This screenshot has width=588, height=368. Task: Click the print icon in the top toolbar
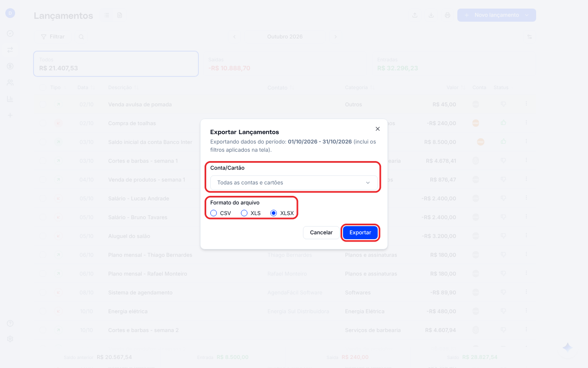[448, 15]
